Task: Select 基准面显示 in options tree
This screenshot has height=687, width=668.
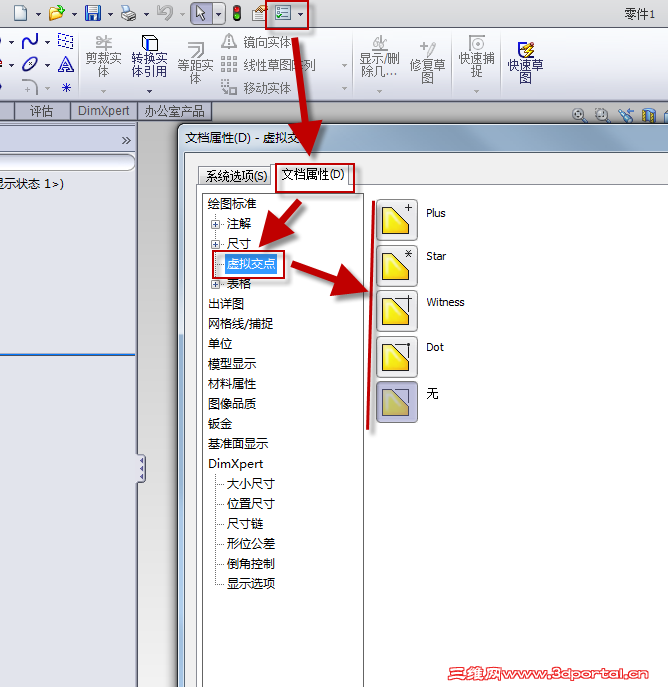Action: click(238, 444)
